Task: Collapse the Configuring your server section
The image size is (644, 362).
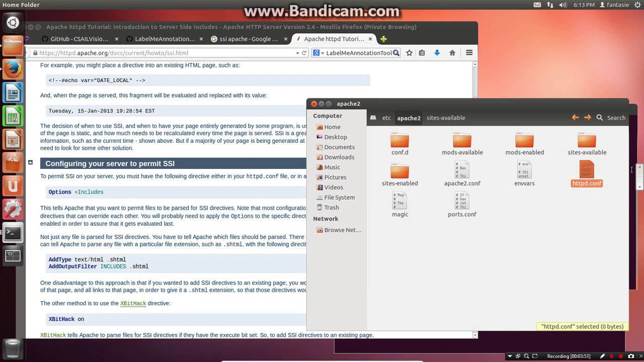Action: click(x=30, y=162)
